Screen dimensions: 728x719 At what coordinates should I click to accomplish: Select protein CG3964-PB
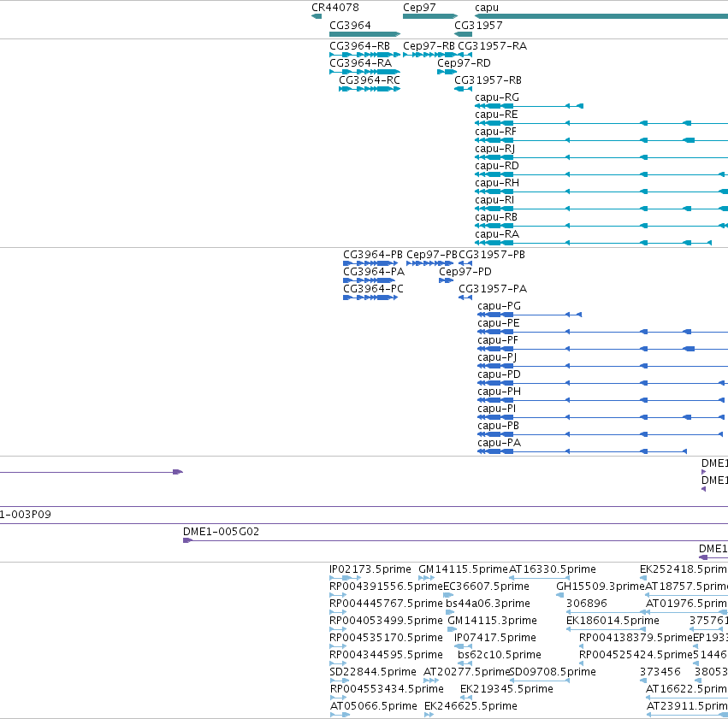[x=373, y=255]
